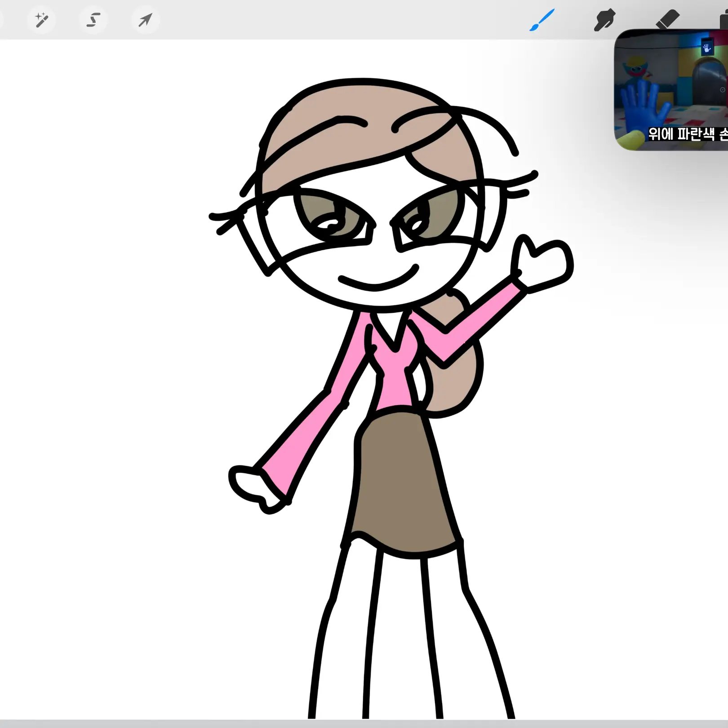Tap the picture-in-picture video overlay
Image resolution: width=728 pixels, height=728 pixels.
[x=671, y=90]
